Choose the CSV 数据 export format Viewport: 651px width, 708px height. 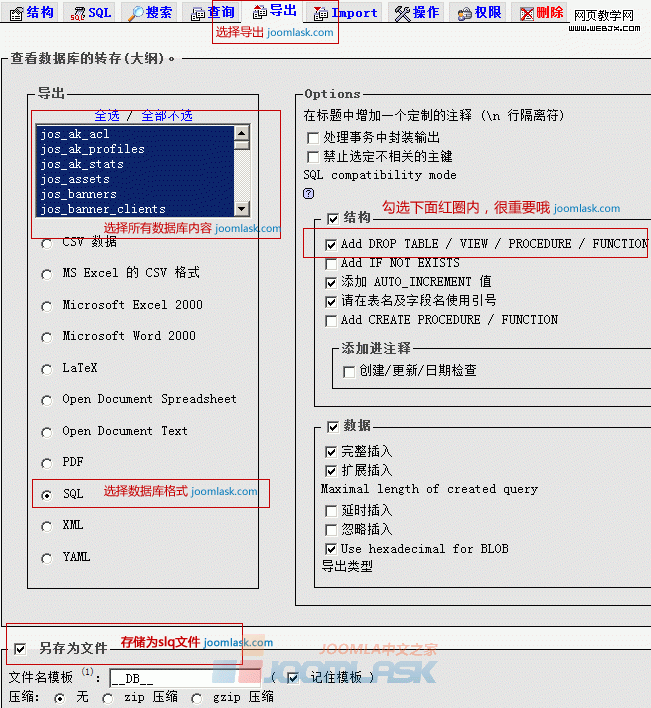[x=46, y=244]
